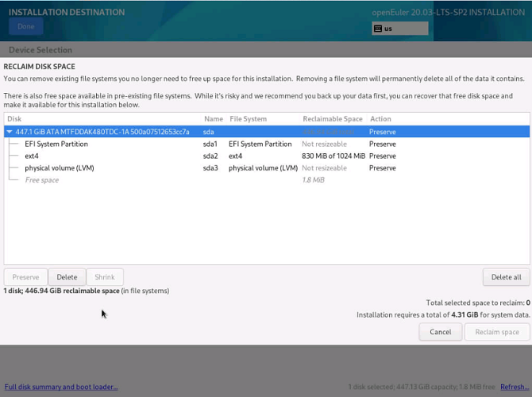Click the keyboard layout icon beside 'us'
Image resolution: width=532 pixels, height=397 pixels.
tap(378, 29)
